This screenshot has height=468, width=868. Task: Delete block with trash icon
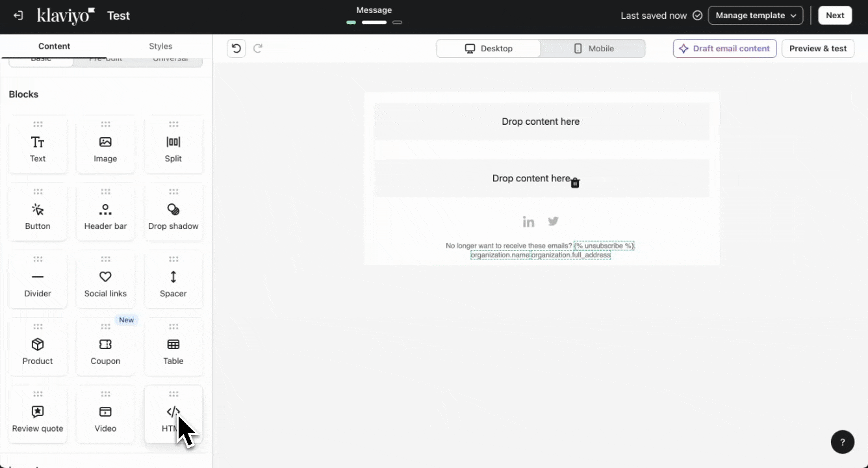575,183
